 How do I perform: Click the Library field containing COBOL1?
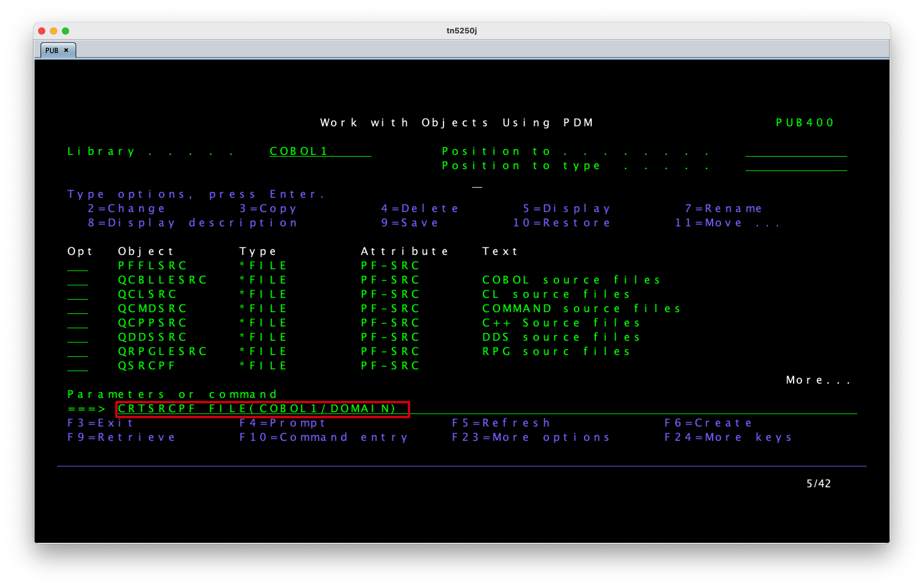[320, 151]
